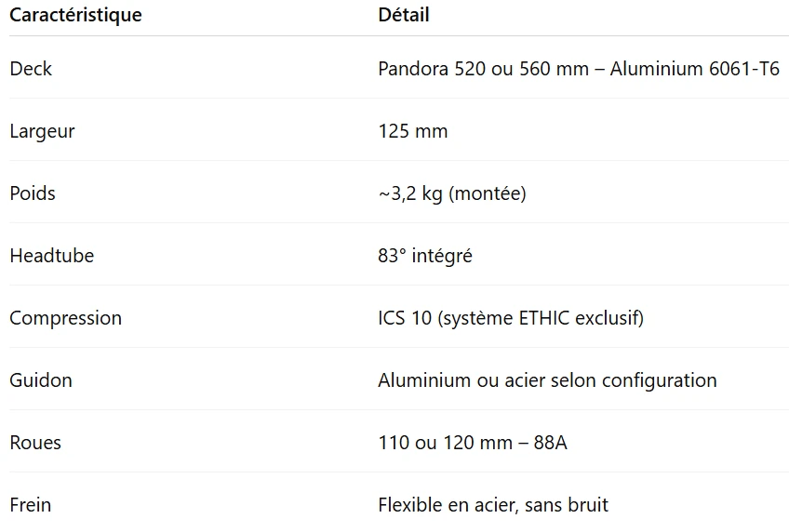789x532 pixels.
Task: Click the 110 ou 120 mm – 88A value
Action: tap(473, 443)
